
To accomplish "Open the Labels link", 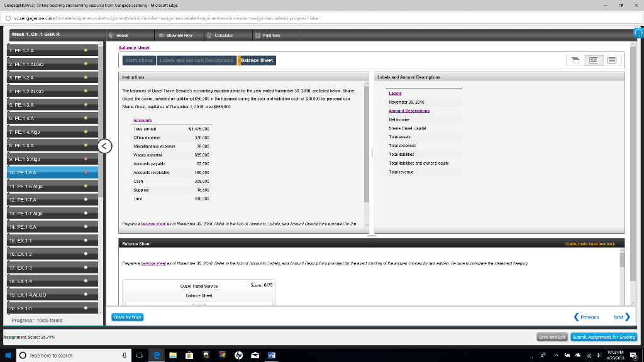I will (395, 93).
